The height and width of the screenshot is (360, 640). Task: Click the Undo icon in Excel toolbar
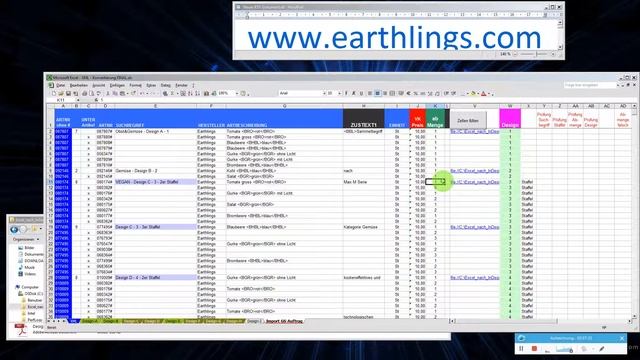click(141, 93)
